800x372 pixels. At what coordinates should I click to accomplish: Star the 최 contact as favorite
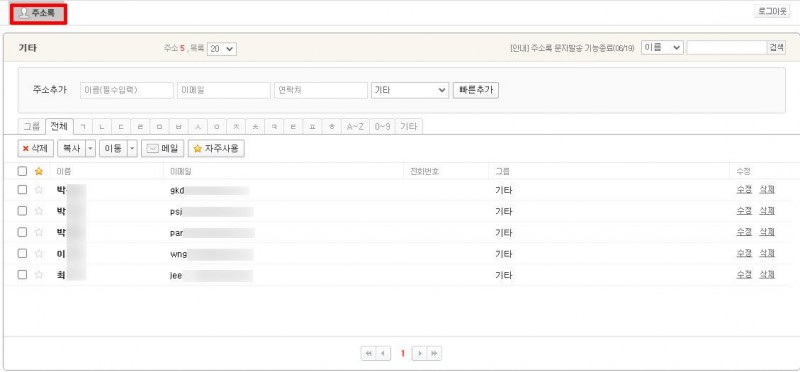(39, 275)
